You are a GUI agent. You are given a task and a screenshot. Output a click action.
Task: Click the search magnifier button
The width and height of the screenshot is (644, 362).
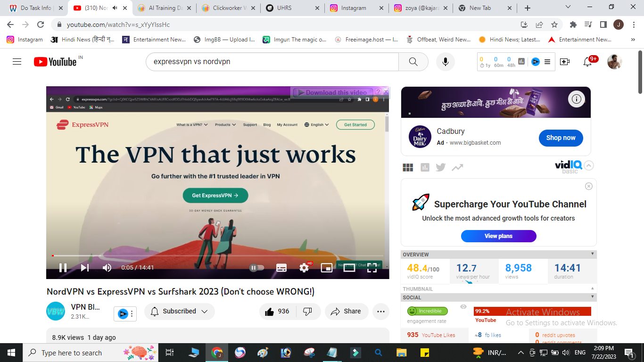[413, 62]
